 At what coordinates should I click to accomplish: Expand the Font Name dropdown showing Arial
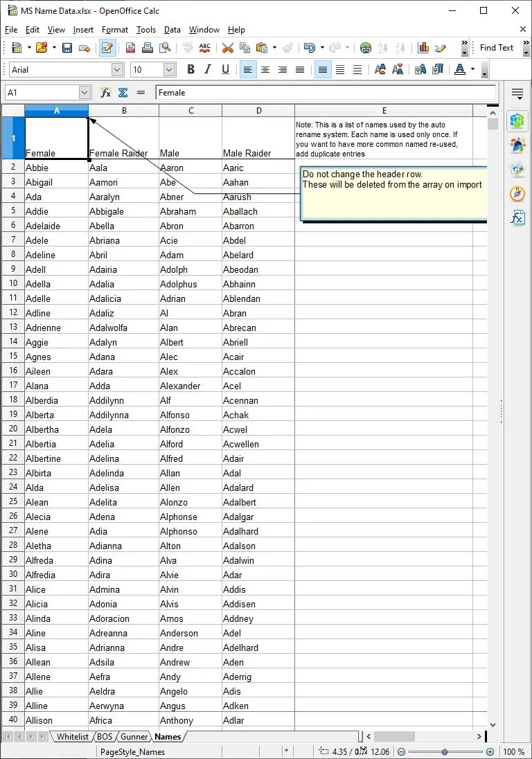(x=117, y=70)
